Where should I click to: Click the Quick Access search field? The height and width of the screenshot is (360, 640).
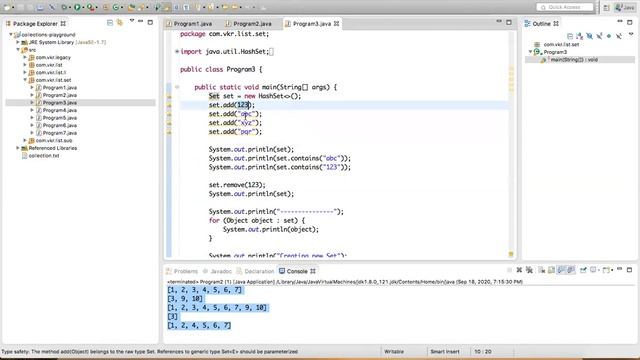[565, 7]
